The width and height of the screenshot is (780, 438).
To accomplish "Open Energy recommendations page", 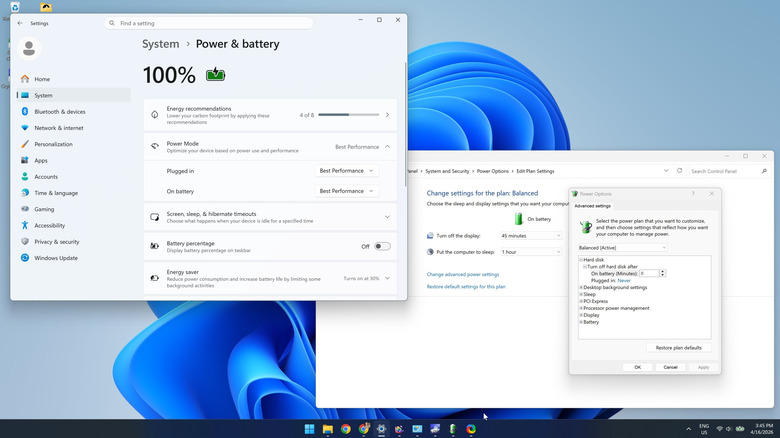I will click(x=270, y=115).
